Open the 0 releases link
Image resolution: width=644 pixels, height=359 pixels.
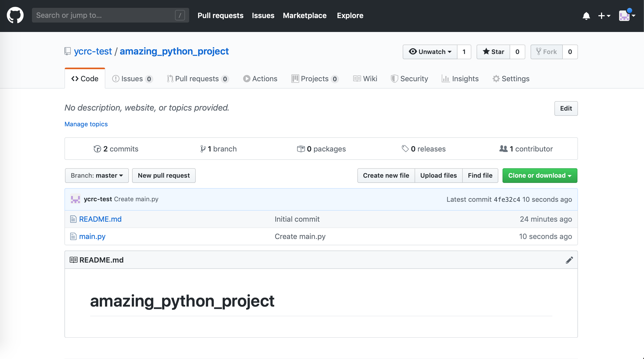pyautogui.click(x=424, y=149)
